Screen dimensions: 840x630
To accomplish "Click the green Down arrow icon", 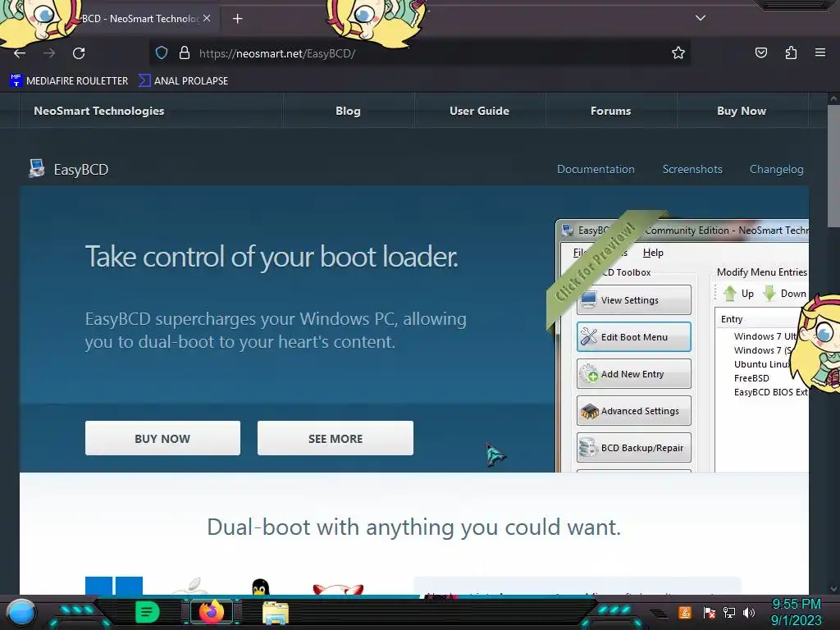I will 769,293.
